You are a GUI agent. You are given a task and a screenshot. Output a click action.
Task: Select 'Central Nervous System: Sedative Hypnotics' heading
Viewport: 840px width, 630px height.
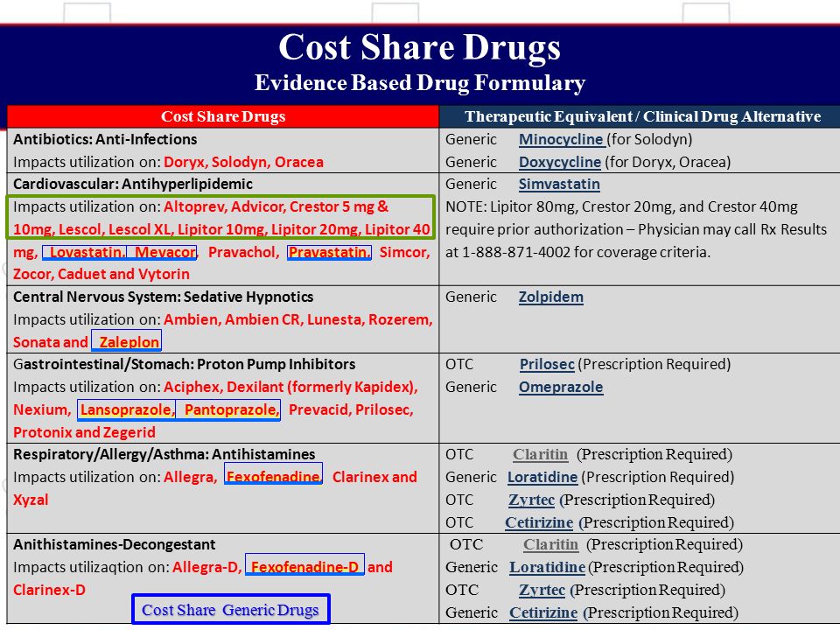coord(164,297)
